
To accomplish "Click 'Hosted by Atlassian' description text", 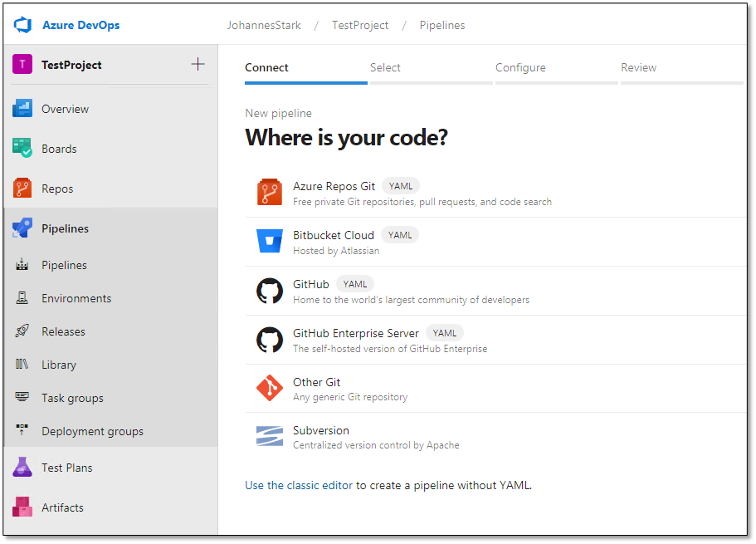I will 336,251.
